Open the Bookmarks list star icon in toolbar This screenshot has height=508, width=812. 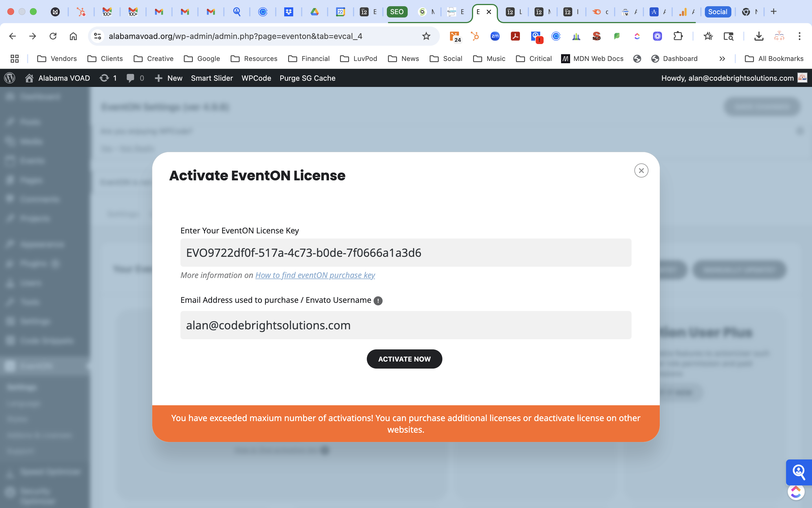tap(708, 36)
